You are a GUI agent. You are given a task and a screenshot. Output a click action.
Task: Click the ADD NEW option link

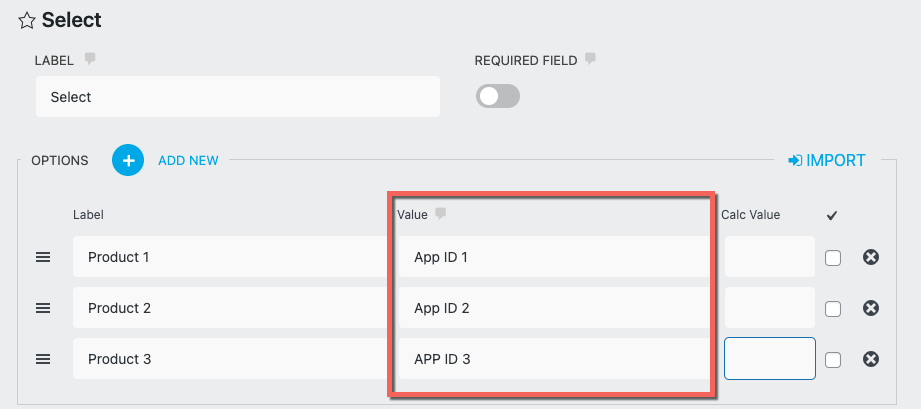[x=188, y=160]
